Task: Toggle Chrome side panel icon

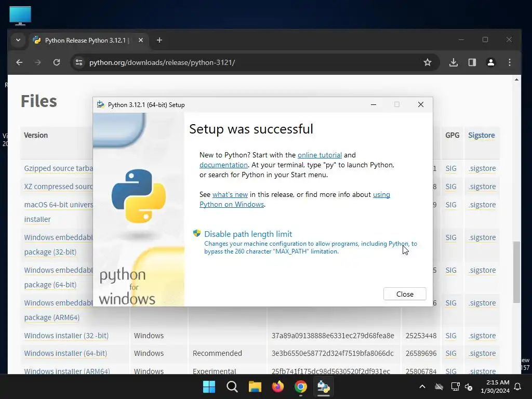Action: (472, 62)
